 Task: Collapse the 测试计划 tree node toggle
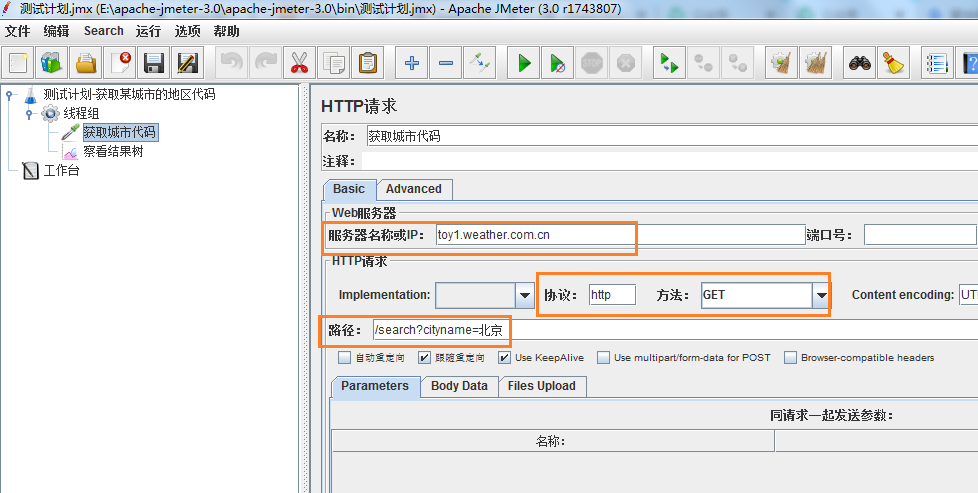click(x=9, y=95)
